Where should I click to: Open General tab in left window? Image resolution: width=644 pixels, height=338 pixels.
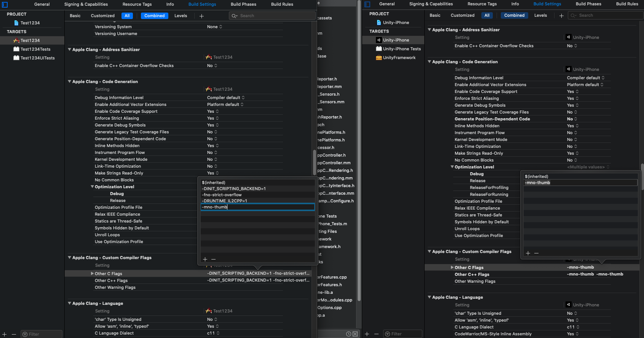(42, 4)
